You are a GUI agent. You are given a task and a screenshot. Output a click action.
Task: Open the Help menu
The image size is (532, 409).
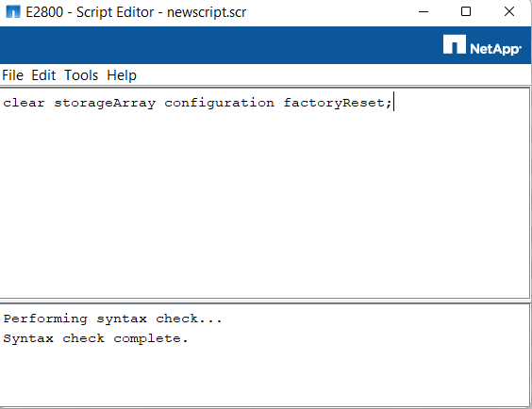(122, 75)
